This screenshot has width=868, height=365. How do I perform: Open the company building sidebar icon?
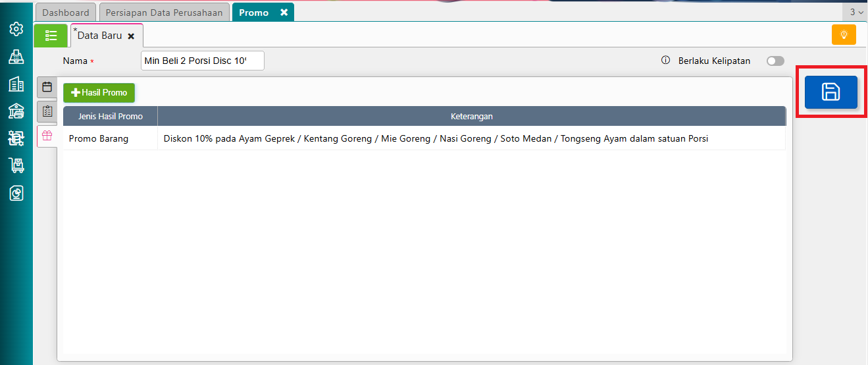[16, 84]
